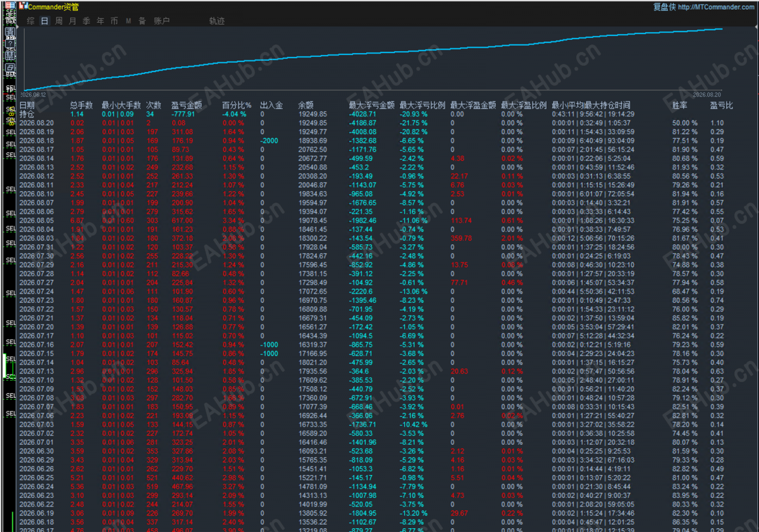Viewport: 759px width, 532px height.
Task: Open the question mark help icon
Action: [x=10, y=44]
